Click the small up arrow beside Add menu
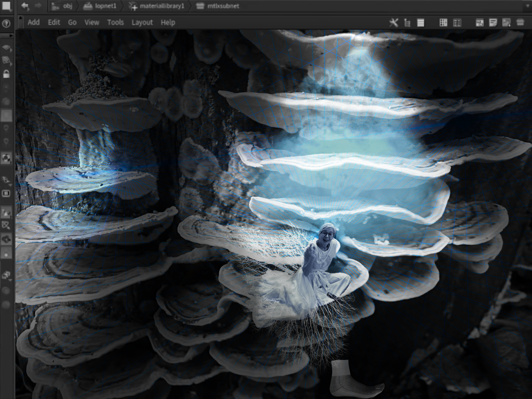 (20, 17)
